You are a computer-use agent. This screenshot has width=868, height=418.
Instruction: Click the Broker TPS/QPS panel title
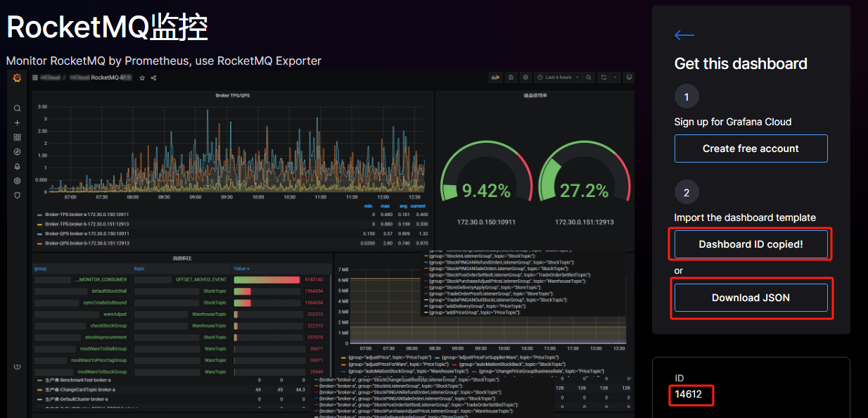pos(232,95)
